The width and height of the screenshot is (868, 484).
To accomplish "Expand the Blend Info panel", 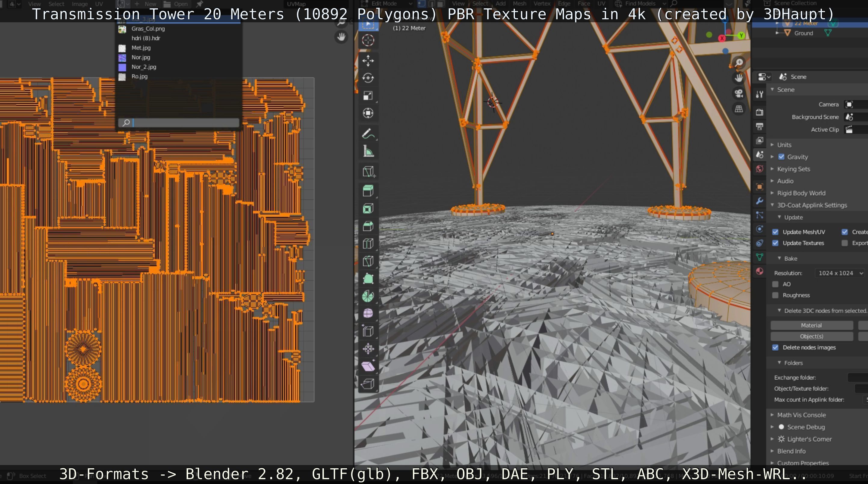I will click(x=791, y=451).
